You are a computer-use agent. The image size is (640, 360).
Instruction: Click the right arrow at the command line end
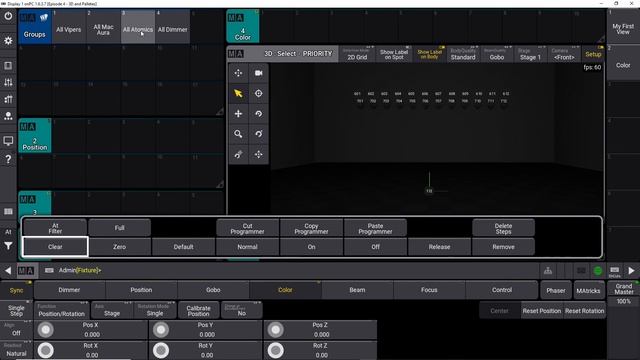pos(631,271)
